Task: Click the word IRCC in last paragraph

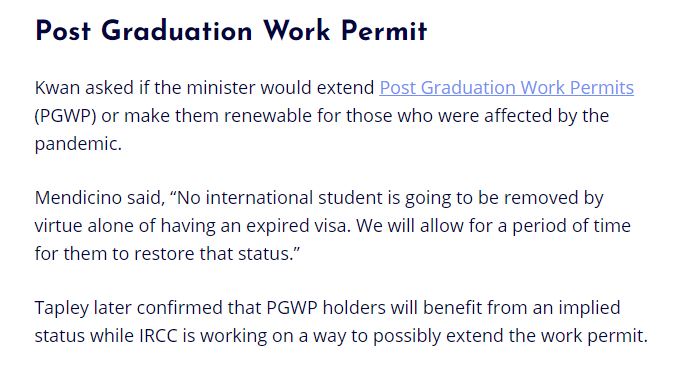Action: [158, 336]
